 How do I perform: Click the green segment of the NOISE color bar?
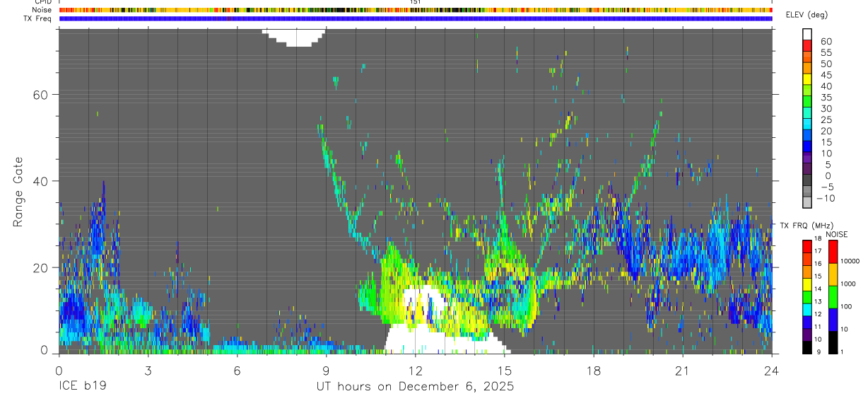tap(833, 297)
